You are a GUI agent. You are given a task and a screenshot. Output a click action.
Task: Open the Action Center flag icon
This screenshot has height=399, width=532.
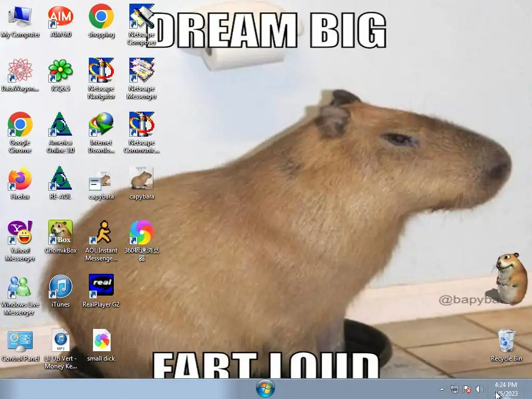pyautogui.click(x=467, y=389)
